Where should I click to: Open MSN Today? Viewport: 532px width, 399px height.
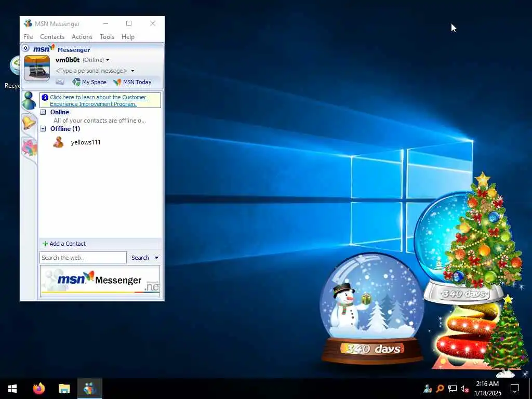point(132,82)
